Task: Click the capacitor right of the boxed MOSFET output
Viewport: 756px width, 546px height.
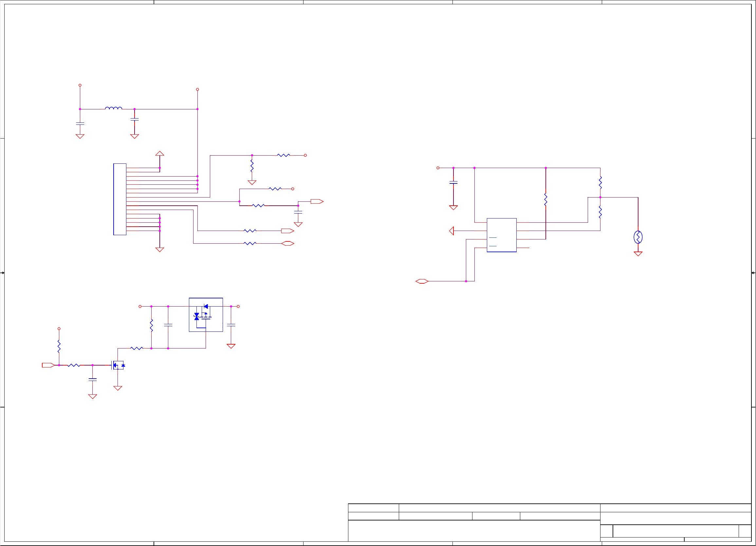Action: pos(231,325)
